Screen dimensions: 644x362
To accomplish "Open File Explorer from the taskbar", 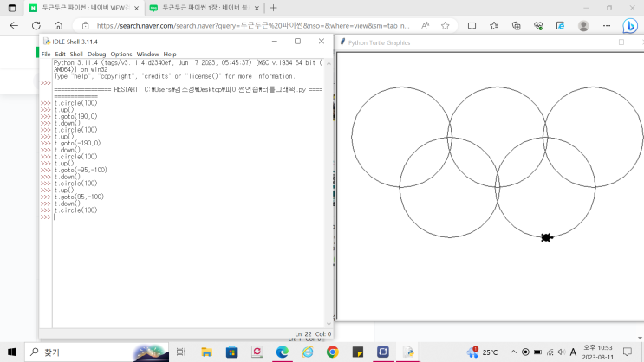I will 206,352.
